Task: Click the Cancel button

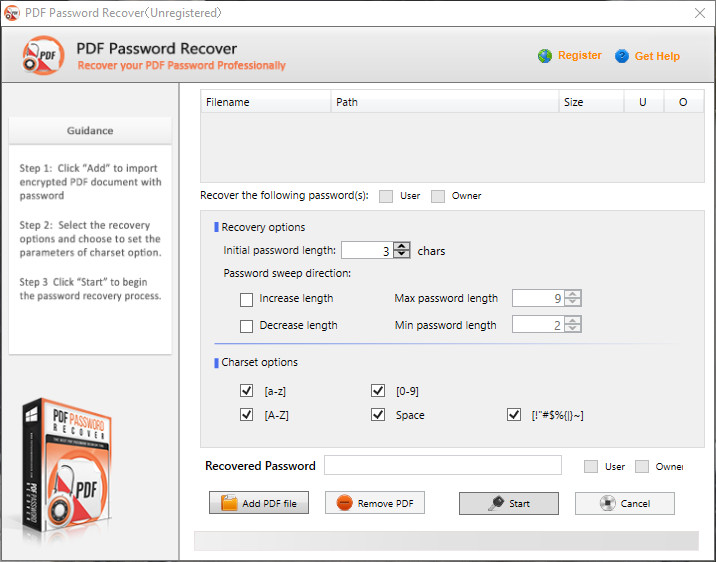Action: (x=625, y=503)
